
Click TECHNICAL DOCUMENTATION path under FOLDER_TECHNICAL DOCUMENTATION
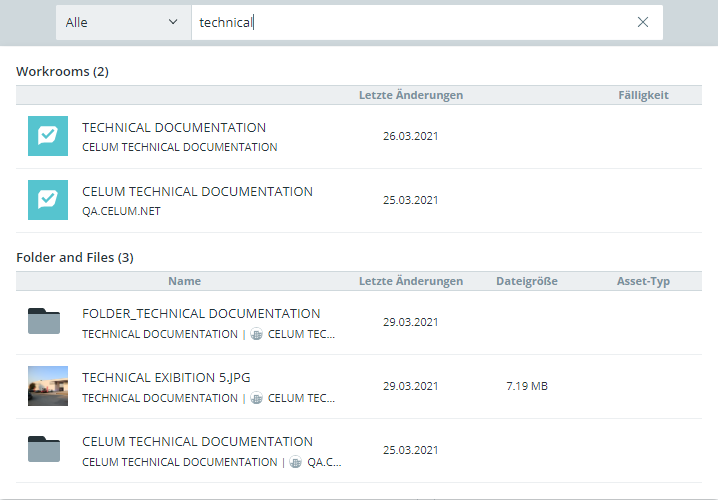(x=160, y=334)
